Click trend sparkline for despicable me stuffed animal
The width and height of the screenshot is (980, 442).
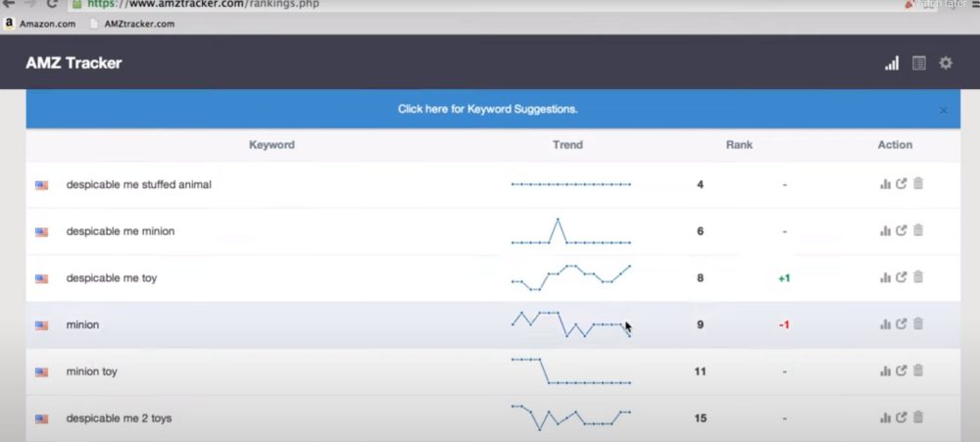coord(571,184)
